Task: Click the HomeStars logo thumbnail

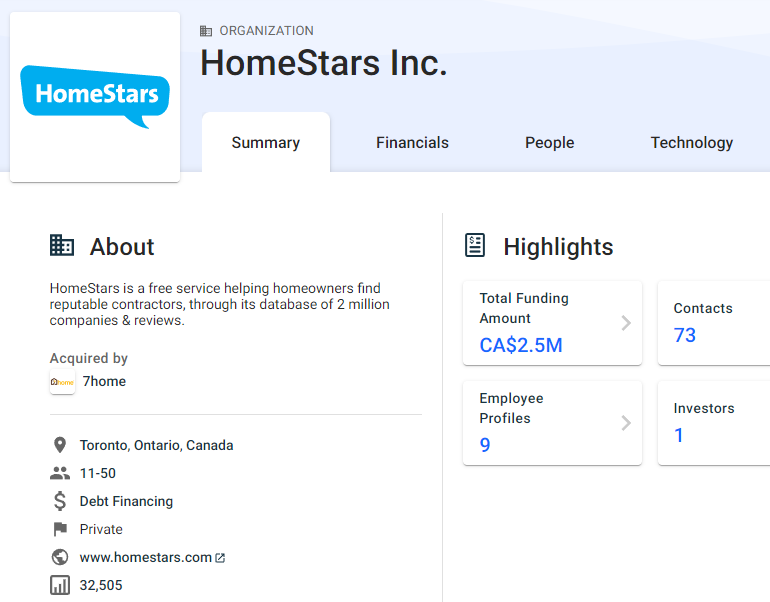Action: (95, 97)
